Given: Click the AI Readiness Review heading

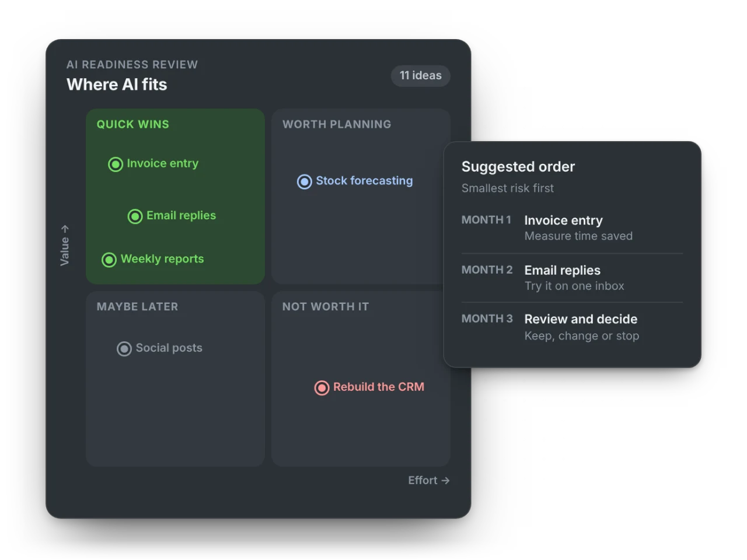Looking at the screenshot, I should coord(132,65).
